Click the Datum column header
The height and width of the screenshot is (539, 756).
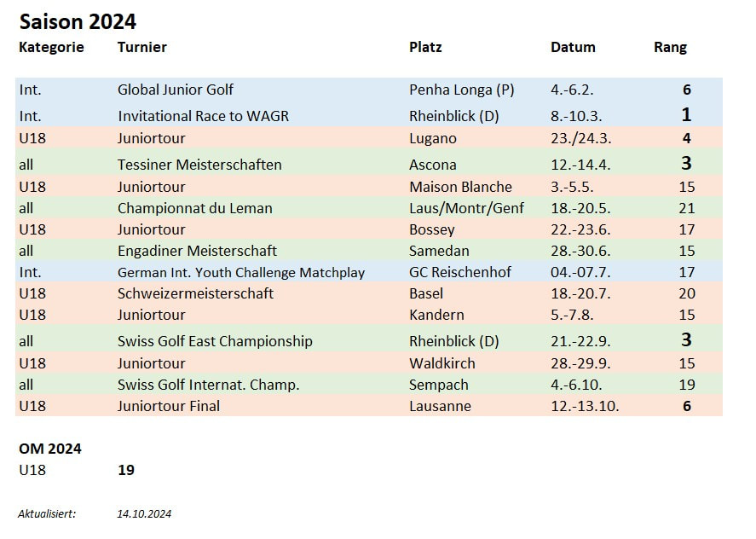pos(573,47)
